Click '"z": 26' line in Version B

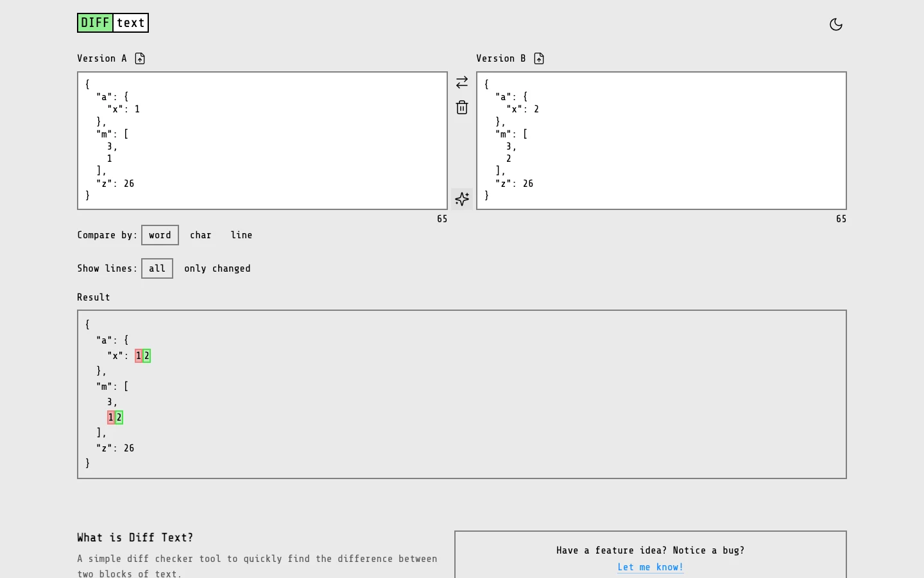515,184
